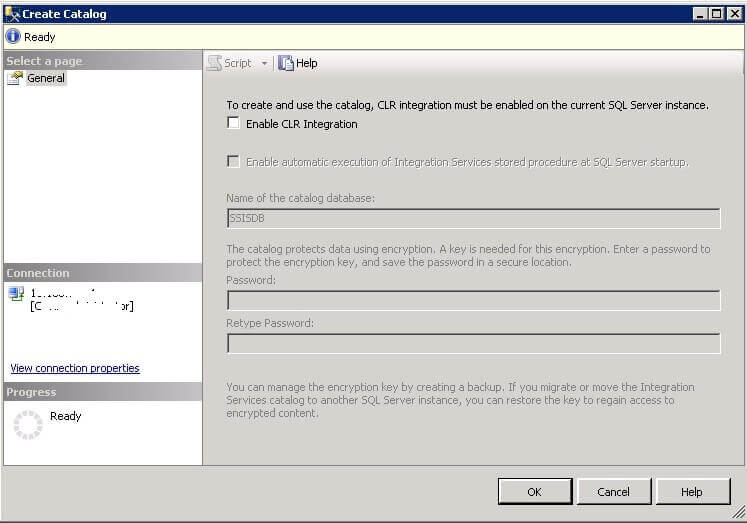Click the Progress section header
The height and width of the screenshot is (523, 747).
(102, 392)
